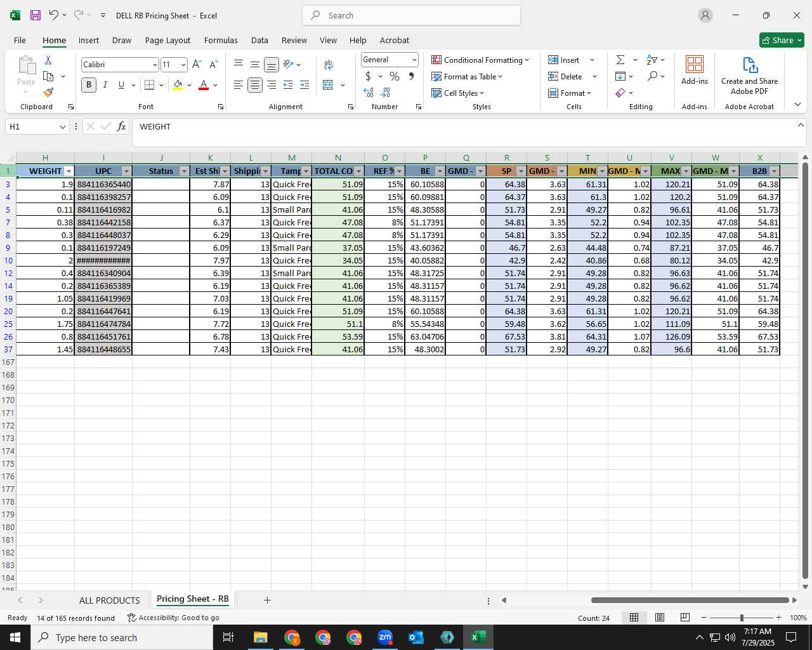Switch to the Insert ribbon tab
This screenshot has height=650, width=812.
click(x=89, y=40)
